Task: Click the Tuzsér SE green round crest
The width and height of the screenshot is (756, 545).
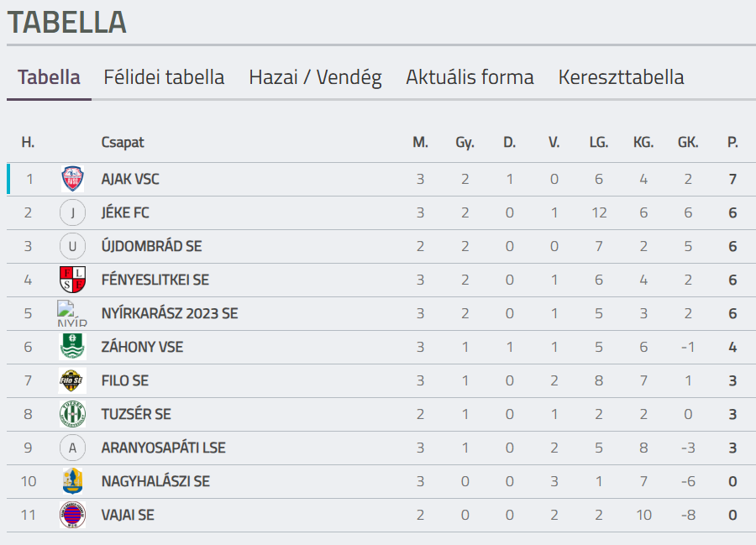Action: [72, 414]
